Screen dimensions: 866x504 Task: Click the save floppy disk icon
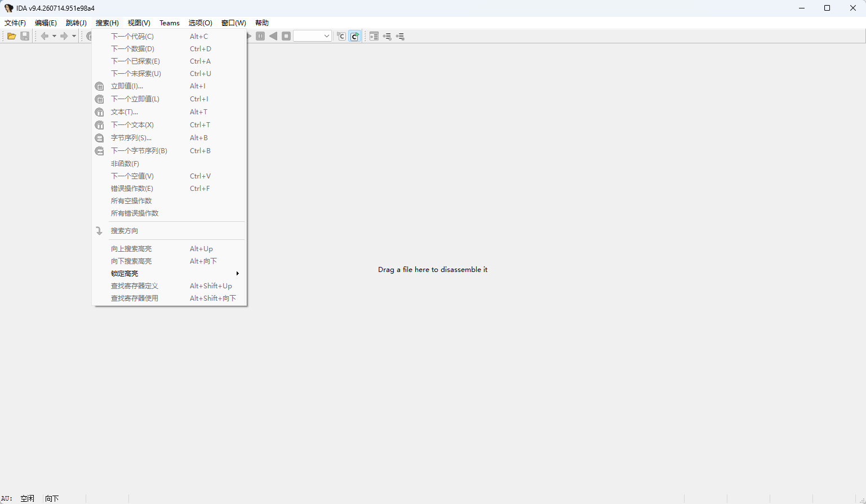(25, 36)
